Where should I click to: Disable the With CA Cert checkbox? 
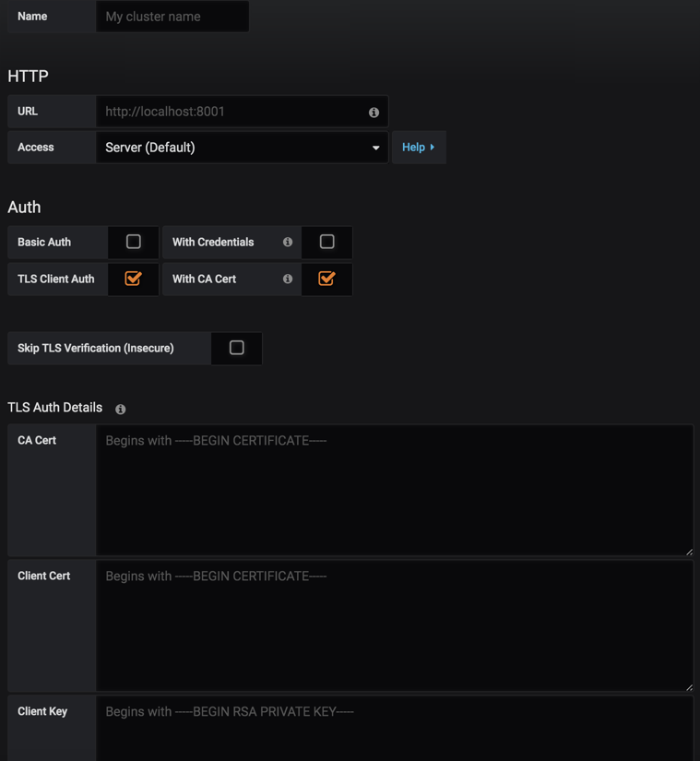[x=326, y=279]
